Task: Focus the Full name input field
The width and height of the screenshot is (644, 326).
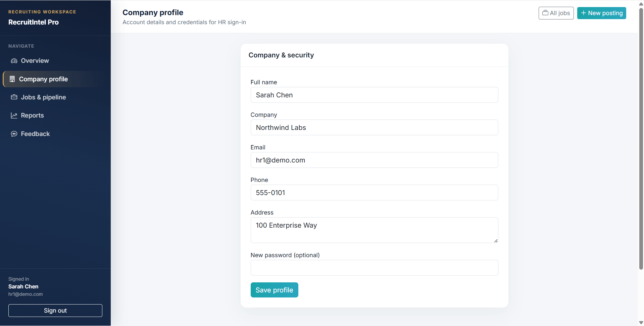Action: tap(374, 95)
